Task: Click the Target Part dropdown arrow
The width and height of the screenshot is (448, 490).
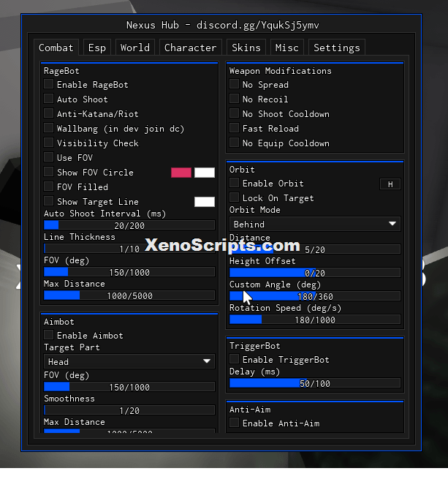Action: point(207,361)
